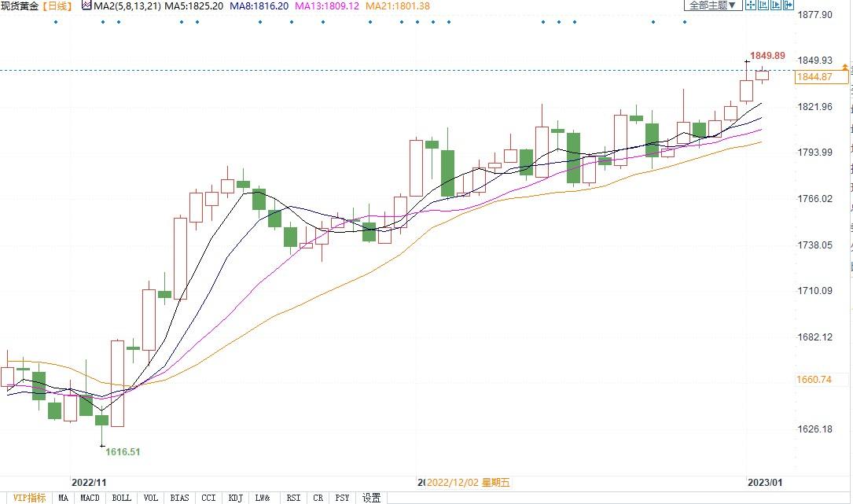
Task: Choose the CCI indicator tab
Action: click(x=208, y=498)
